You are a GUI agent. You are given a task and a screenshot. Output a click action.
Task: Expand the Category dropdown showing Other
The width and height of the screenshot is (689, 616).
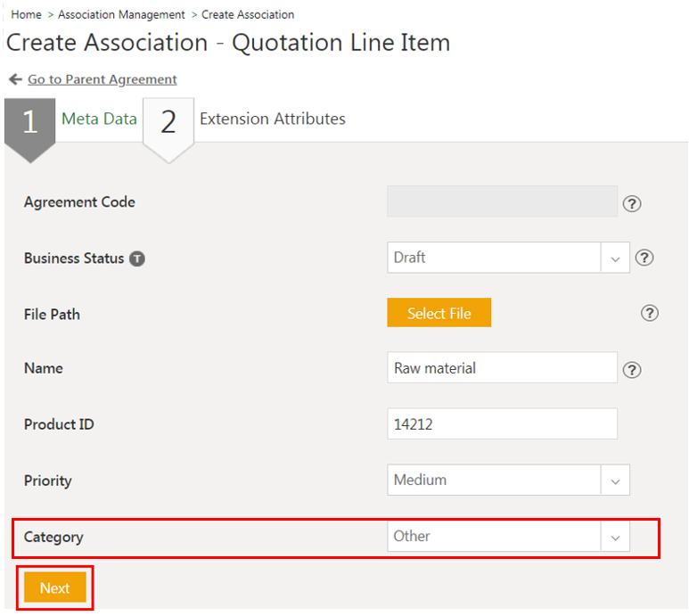[x=614, y=537]
